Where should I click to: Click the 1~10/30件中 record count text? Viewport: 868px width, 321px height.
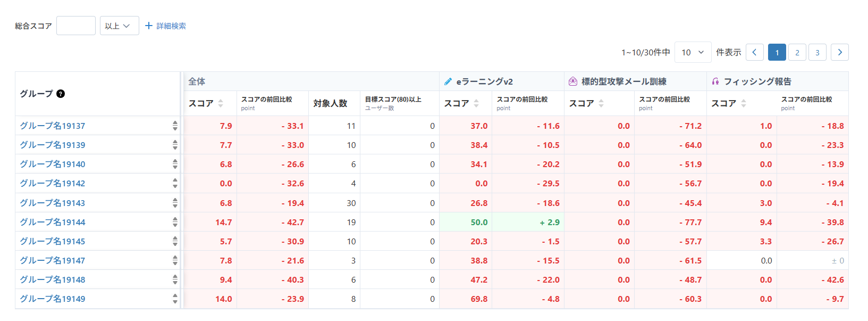(x=645, y=52)
